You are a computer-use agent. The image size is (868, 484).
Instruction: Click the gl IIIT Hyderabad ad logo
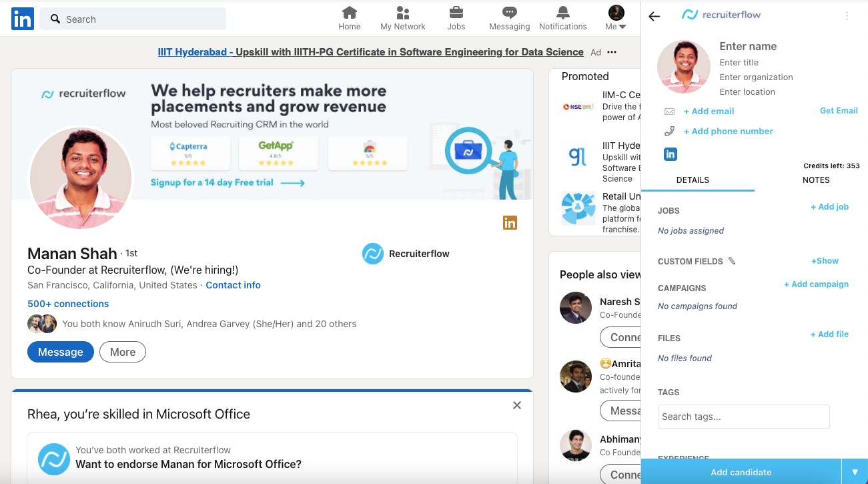click(578, 158)
